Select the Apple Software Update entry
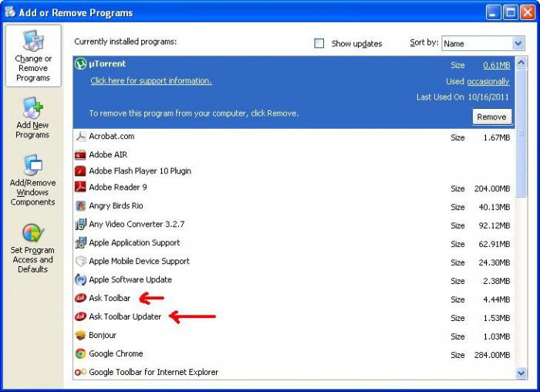The image size is (540, 392). tap(293, 279)
